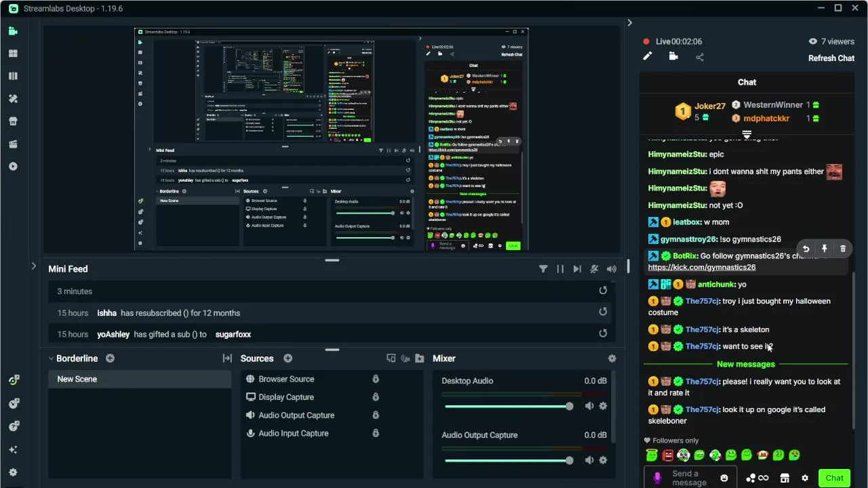Replay the ishha resubscribed alert
This screenshot has width=868, height=488.
tap(603, 312)
